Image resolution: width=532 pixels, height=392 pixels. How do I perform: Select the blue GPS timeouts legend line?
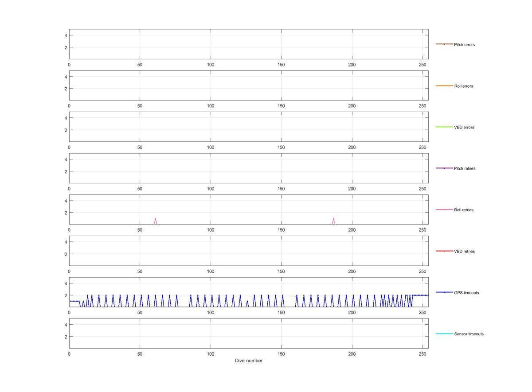pos(444,292)
